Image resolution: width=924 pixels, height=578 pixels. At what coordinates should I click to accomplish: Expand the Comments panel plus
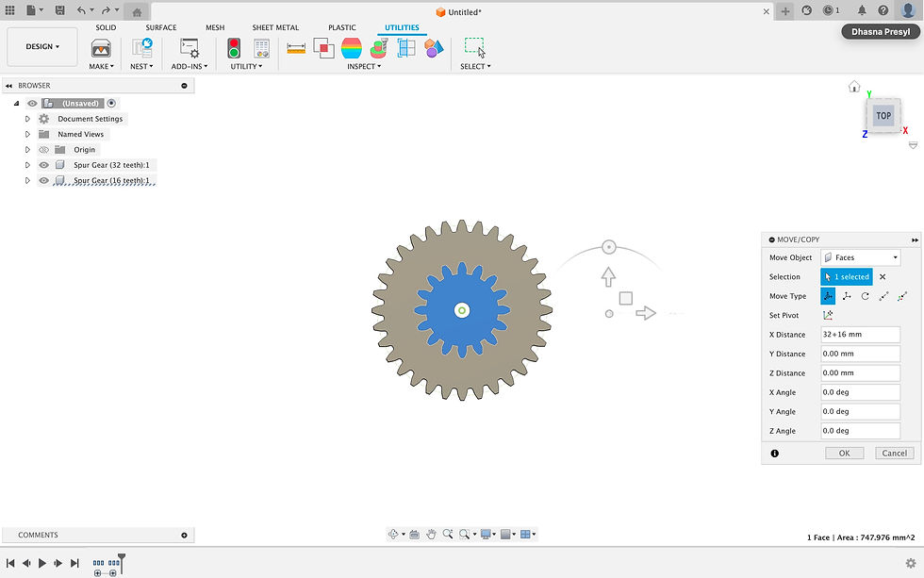184,535
